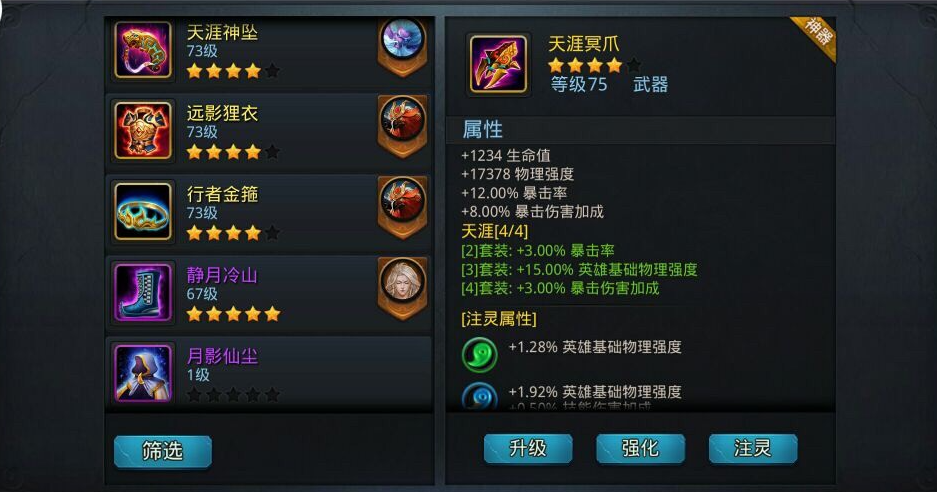Viewport: 937px width, 492px height.
Task: Click the 强化 enhance button
Action: click(640, 448)
